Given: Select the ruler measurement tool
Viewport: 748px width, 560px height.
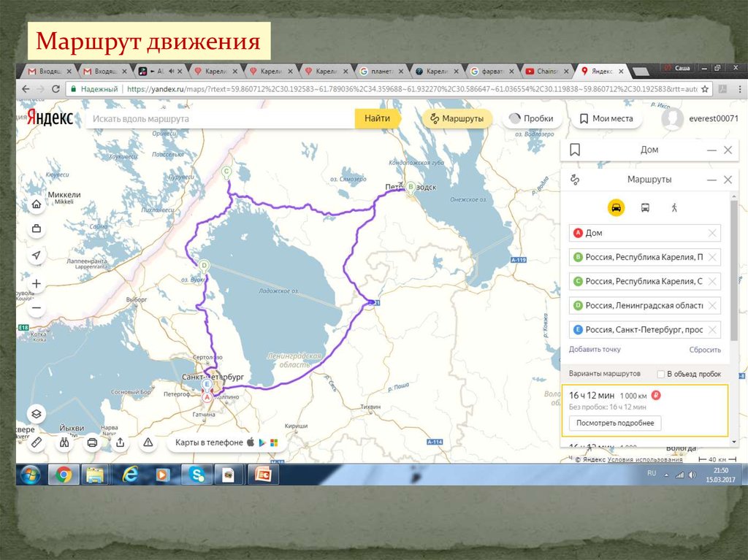Looking at the screenshot, I should (x=37, y=442).
